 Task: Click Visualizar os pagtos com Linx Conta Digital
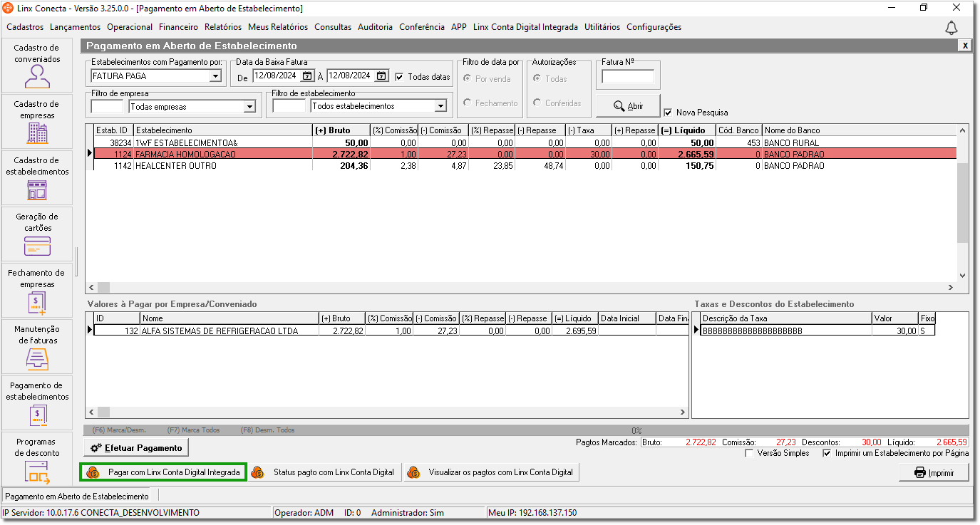[491, 472]
